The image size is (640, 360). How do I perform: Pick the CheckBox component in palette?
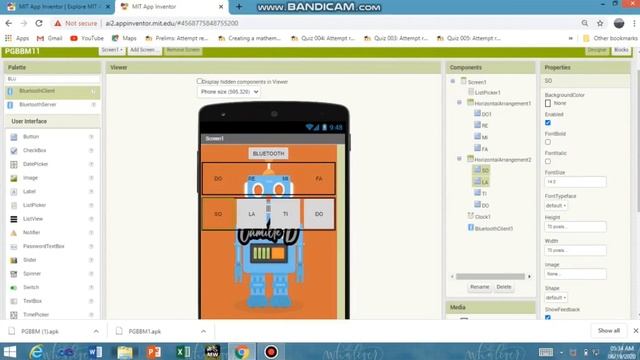coord(34,150)
